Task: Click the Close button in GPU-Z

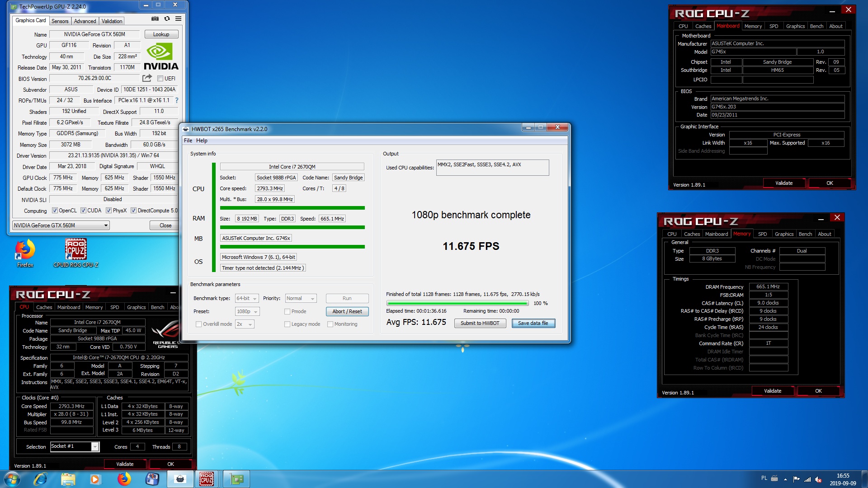Action: [x=165, y=225]
